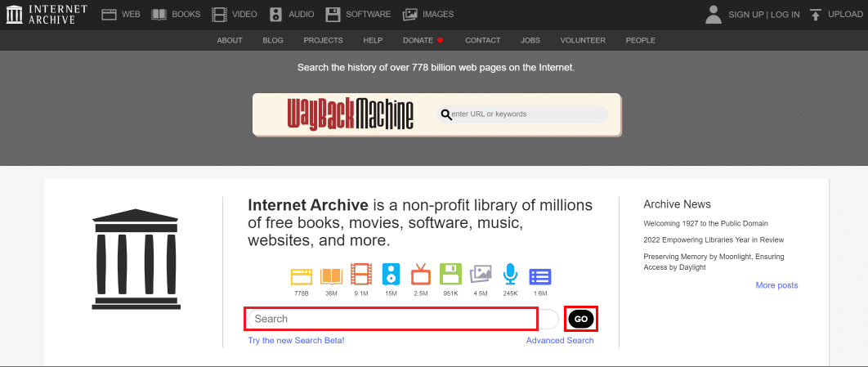Open the TV icon labeled 2.5M
868x367 pixels.
(421, 275)
